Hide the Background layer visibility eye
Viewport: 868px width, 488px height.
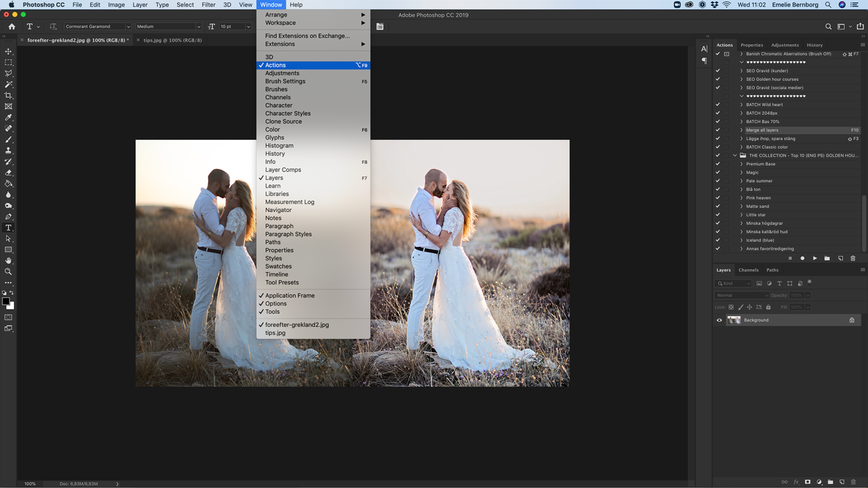(719, 320)
